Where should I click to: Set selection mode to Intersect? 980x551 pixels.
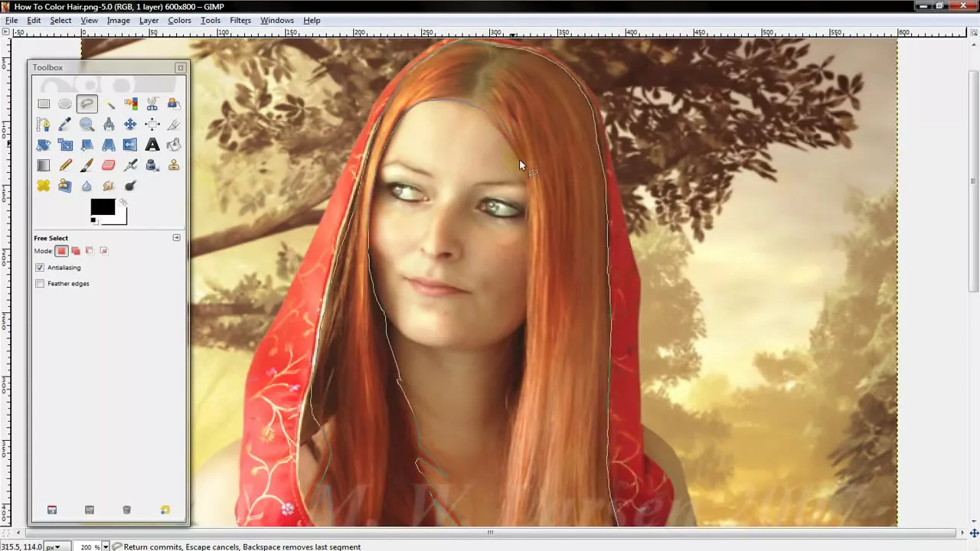coord(104,251)
